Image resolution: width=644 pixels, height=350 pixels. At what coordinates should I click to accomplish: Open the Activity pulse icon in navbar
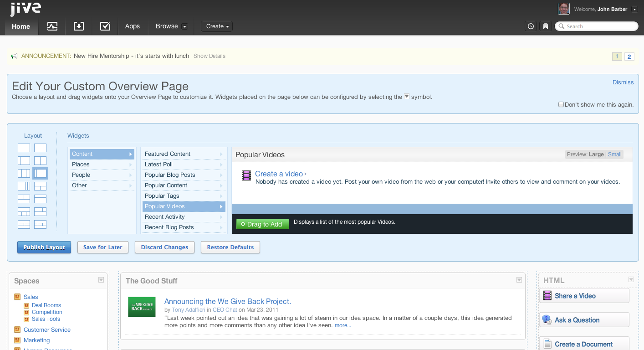pyautogui.click(x=52, y=26)
